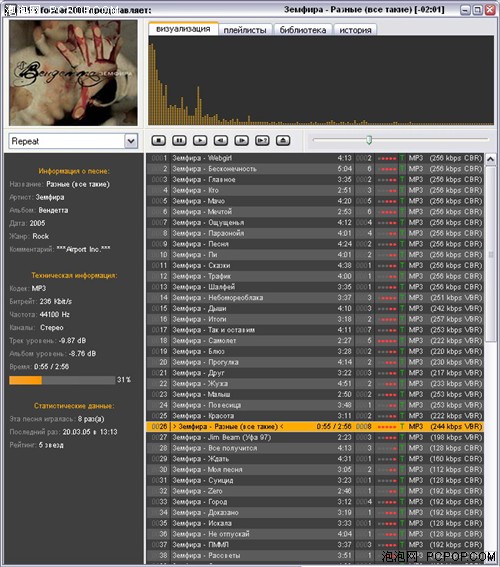This screenshot has height=567, width=500.
Task: Select track Земфира - Доказано
Action: pos(315,512)
